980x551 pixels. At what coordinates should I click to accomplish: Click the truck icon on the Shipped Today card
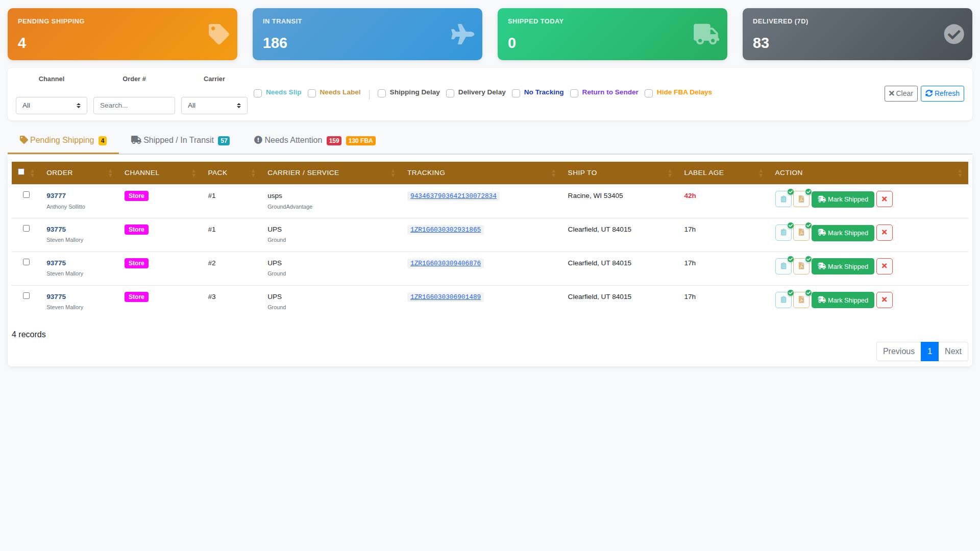706,34
